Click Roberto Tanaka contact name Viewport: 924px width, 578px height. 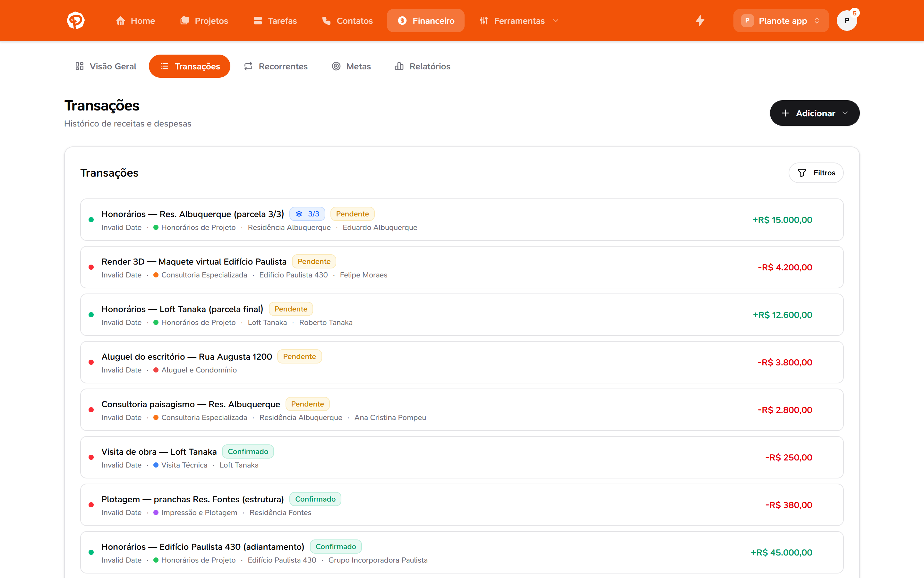325,323
